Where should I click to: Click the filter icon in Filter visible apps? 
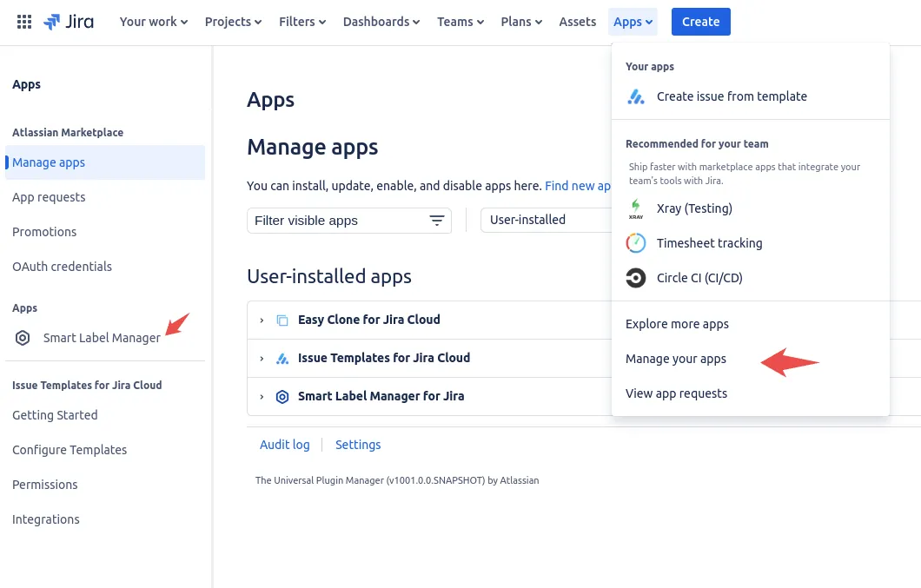[436, 221]
